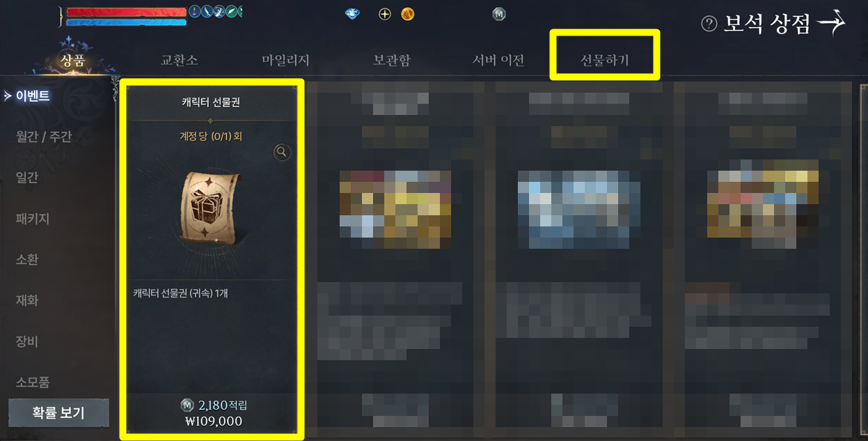Image resolution: width=868 pixels, height=441 pixels.
Task: Click the 확률 보기 button
Action: click(x=58, y=412)
